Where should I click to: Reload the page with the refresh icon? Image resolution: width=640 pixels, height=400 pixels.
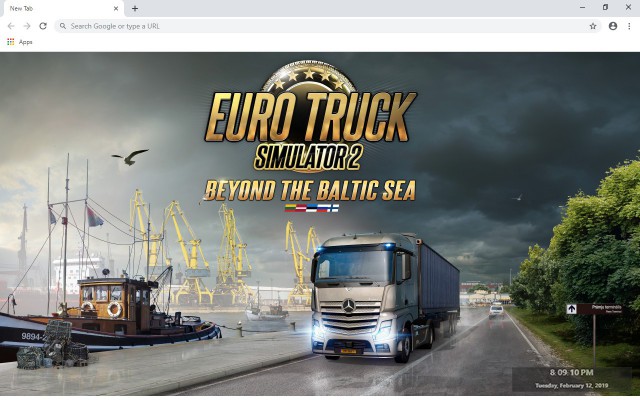point(43,26)
